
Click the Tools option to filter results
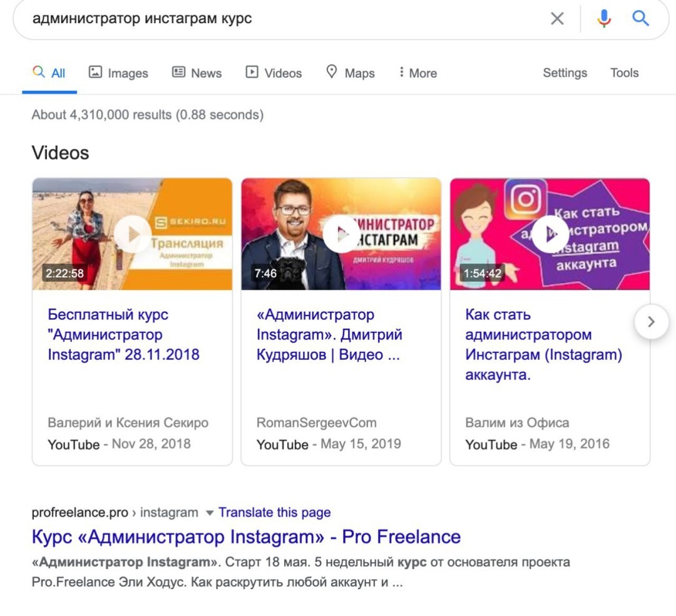pyautogui.click(x=623, y=73)
